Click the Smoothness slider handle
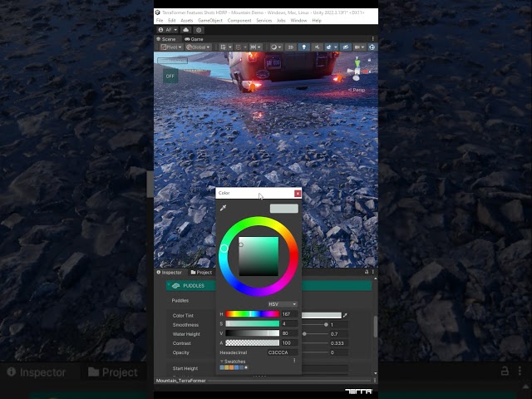 click(x=326, y=325)
